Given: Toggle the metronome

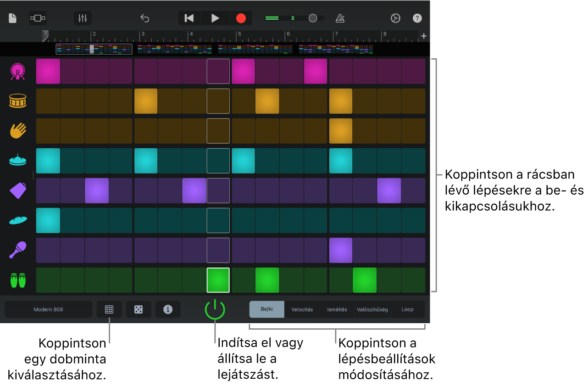Looking at the screenshot, I should pyautogui.click(x=340, y=18).
